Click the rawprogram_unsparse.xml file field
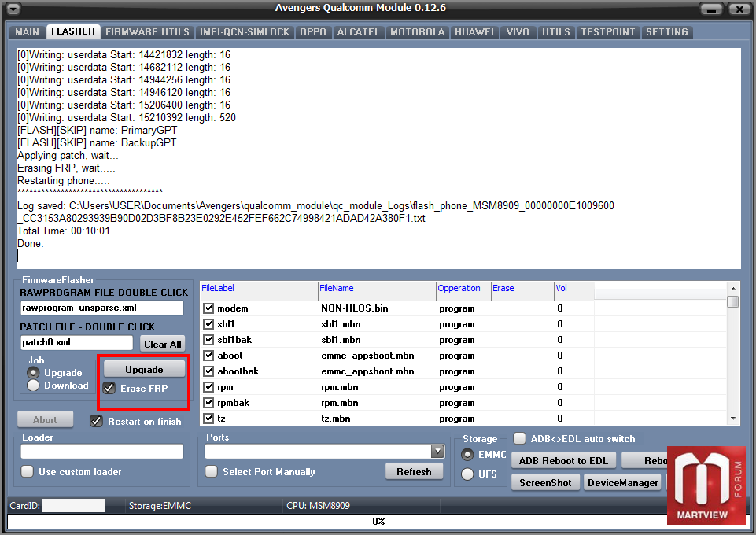The image size is (756, 535). point(101,308)
